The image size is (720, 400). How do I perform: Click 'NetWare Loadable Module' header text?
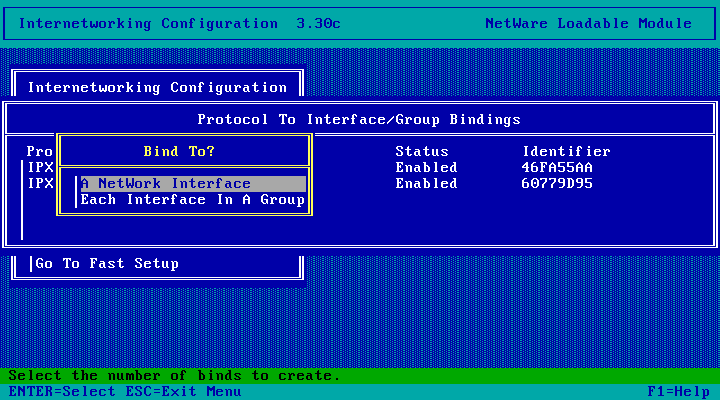[589, 23]
